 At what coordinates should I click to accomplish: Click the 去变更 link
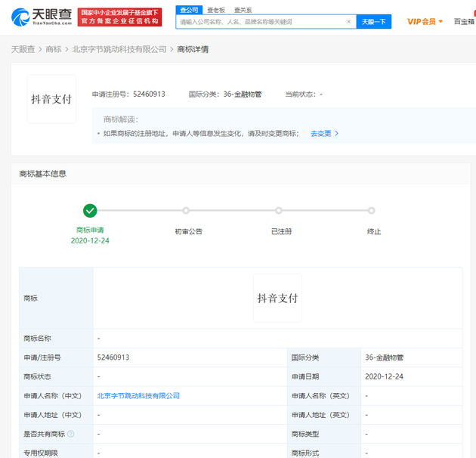pos(321,133)
